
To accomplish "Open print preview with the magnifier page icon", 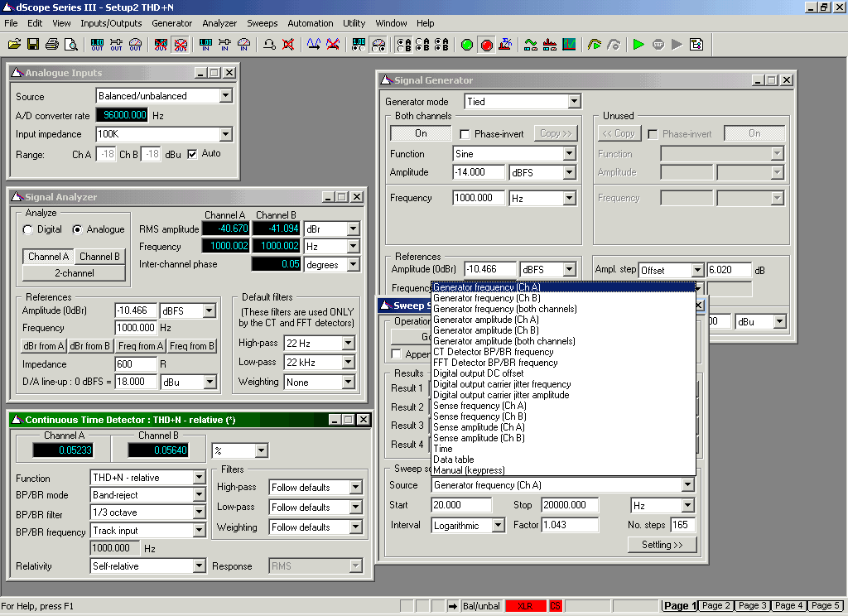I will (71, 45).
